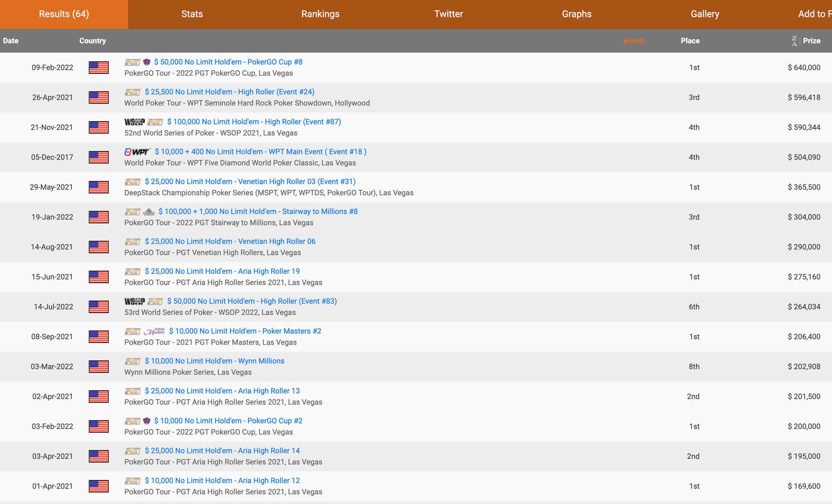Click the US flag for 09-Feb-2022 result
Screen dimensions: 832x504
pos(98,68)
